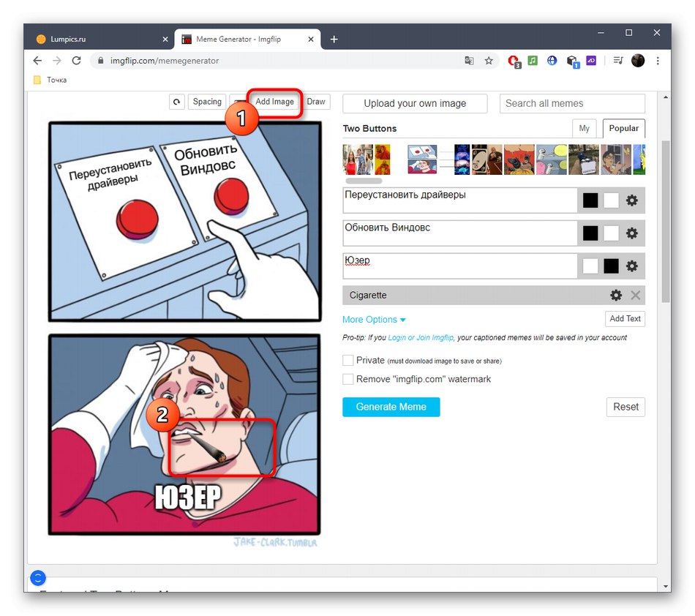Click the blue floating circle icon

(38, 578)
